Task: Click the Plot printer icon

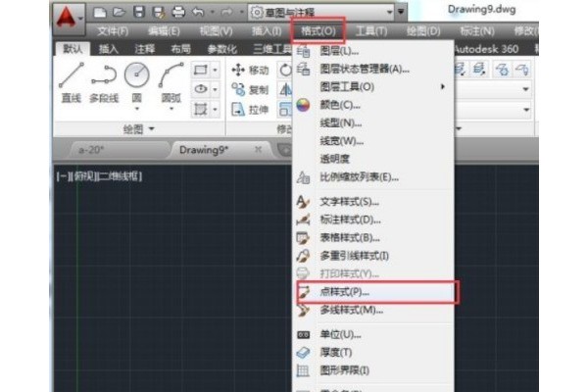Action: pyautogui.click(x=178, y=13)
